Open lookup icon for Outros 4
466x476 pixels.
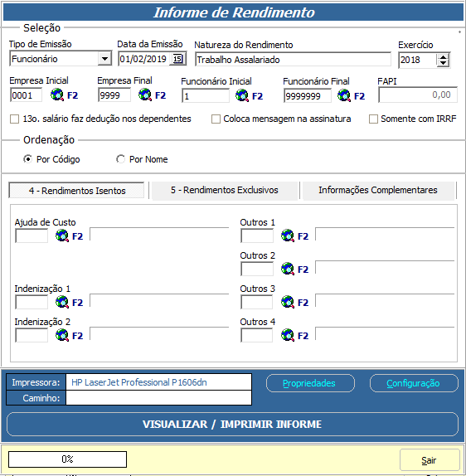coord(288,335)
